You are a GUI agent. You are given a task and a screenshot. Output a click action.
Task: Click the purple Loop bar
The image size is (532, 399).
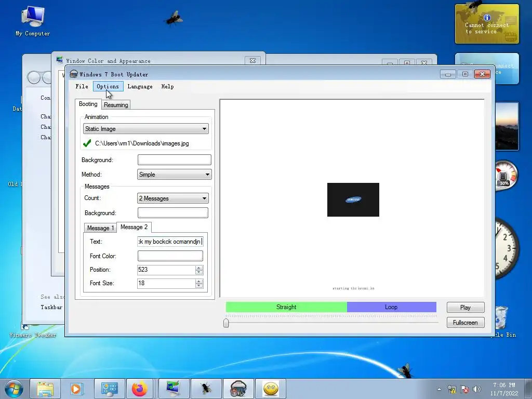pyautogui.click(x=392, y=307)
